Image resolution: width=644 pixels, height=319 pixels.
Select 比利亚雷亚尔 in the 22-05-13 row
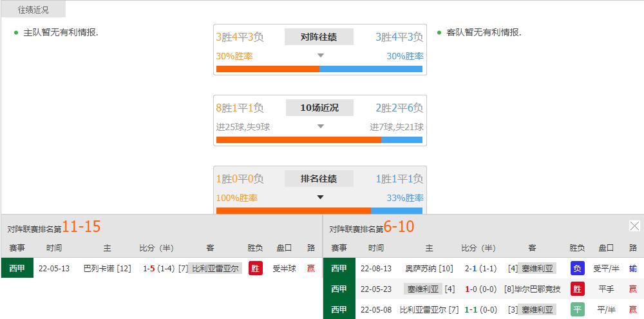(215, 269)
